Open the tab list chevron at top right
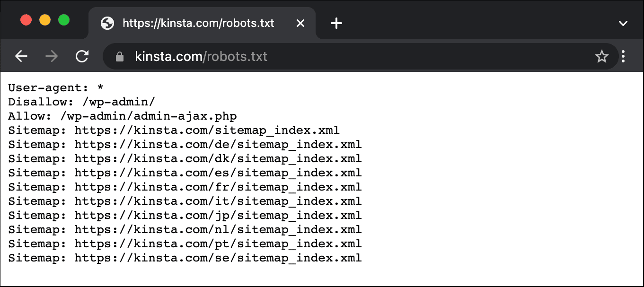 pyautogui.click(x=624, y=23)
